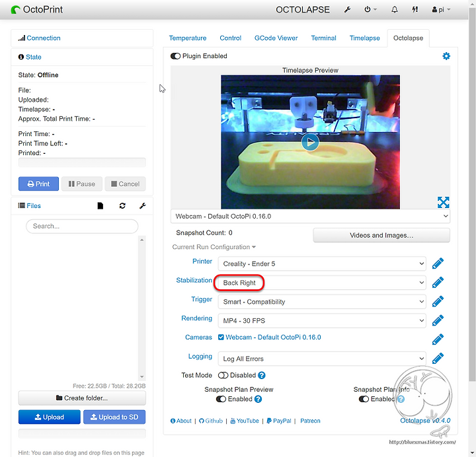Click Upload to SD button
The width and height of the screenshot is (476, 457).
click(x=114, y=417)
